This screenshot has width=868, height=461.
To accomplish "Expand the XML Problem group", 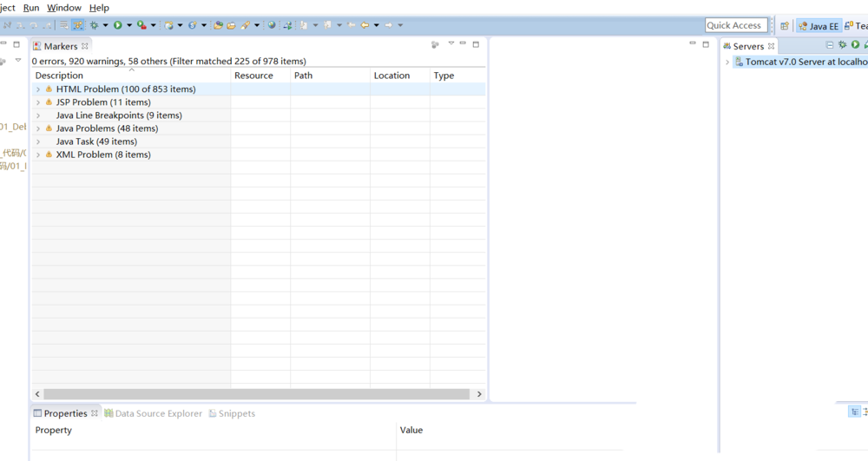I will [x=38, y=155].
